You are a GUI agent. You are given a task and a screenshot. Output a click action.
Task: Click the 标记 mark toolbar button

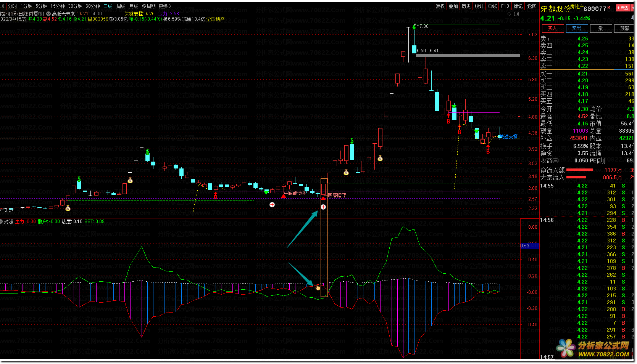(518, 6)
